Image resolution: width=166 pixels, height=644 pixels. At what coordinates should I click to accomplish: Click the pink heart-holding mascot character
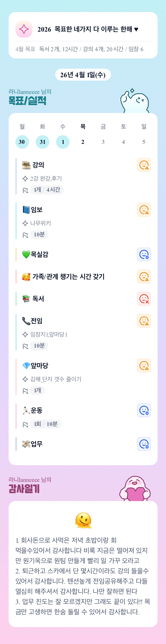[135, 489]
